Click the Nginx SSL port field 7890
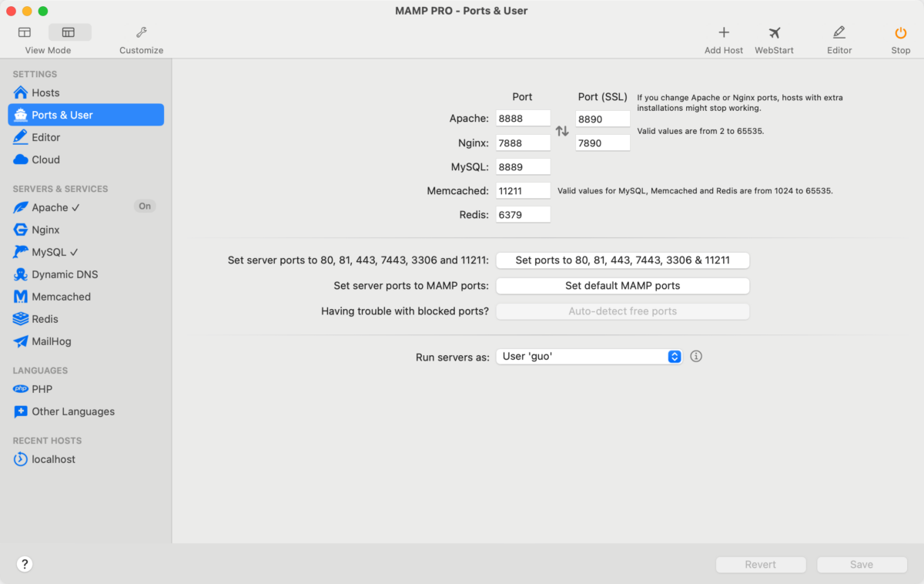 click(603, 143)
